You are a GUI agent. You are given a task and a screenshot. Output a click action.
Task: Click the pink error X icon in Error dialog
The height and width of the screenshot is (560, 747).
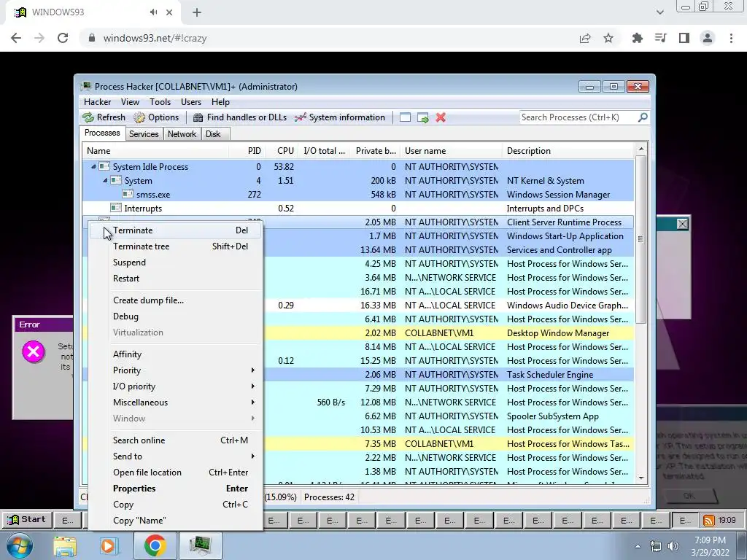[34, 352]
